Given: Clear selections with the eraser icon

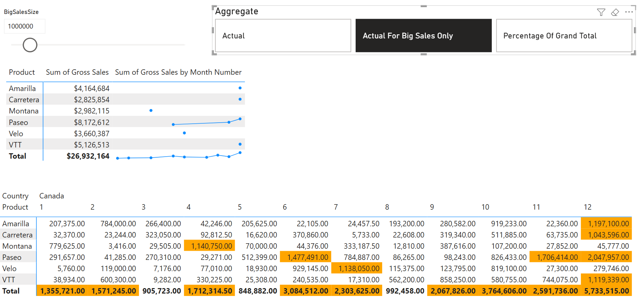Looking at the screenshot, I should (x=615, y=12).
